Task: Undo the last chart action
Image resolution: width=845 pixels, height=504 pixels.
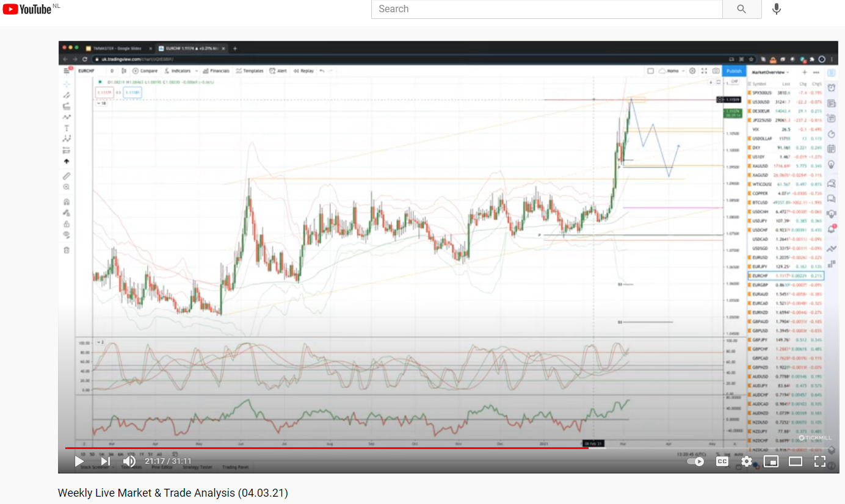Action: [x=322, y=71]
